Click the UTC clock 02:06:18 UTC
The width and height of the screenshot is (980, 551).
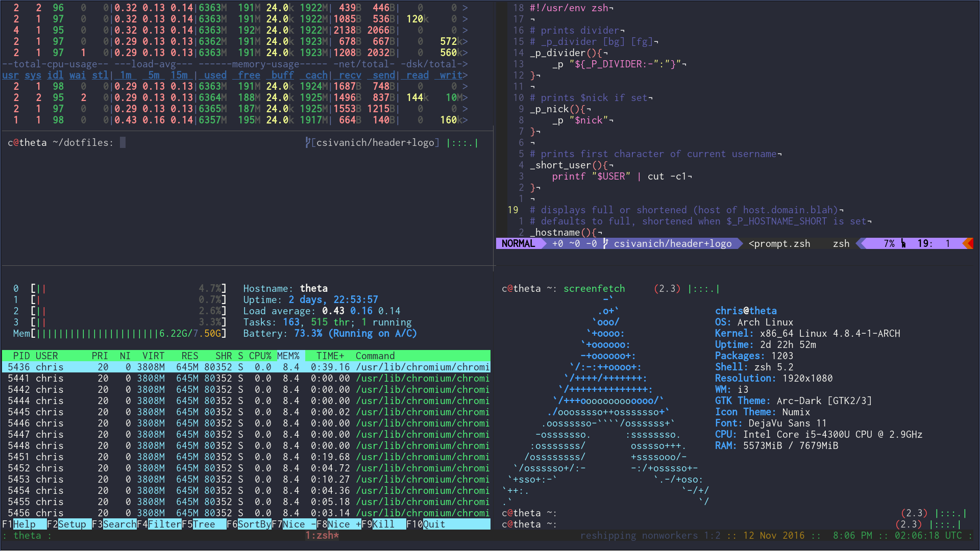coord(928,535)
